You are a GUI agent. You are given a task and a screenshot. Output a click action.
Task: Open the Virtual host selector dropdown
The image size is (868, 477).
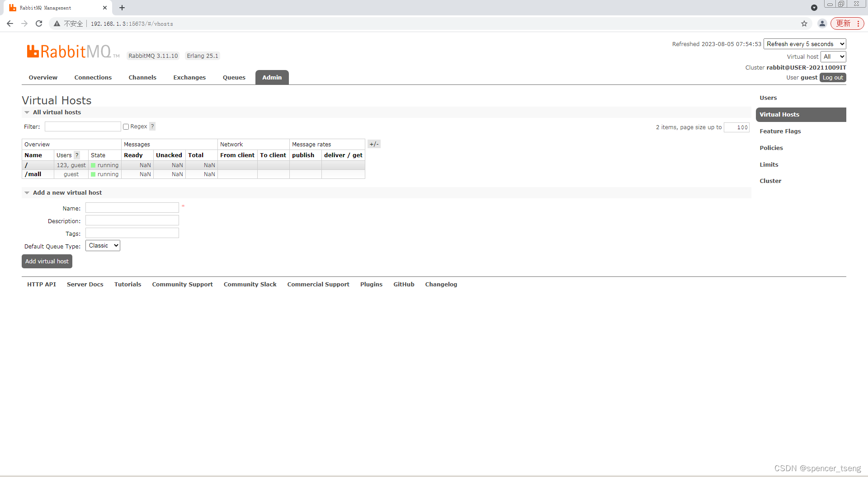click(833, 56)
